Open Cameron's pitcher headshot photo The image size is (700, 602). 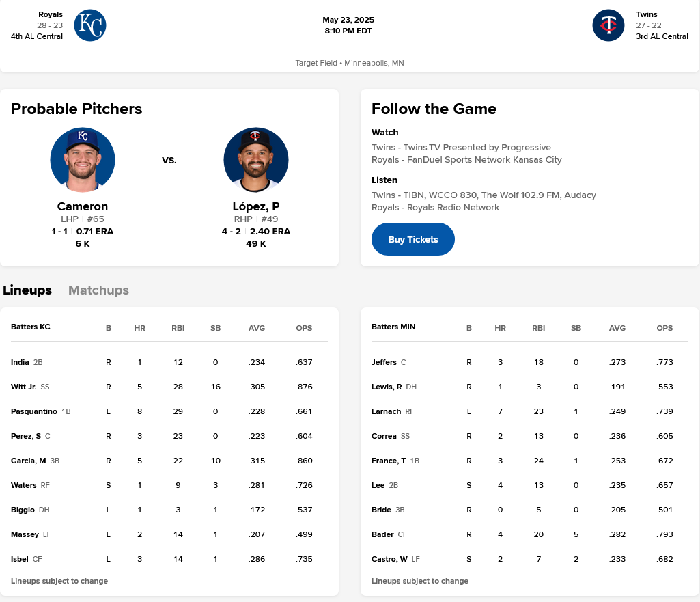pos(83,160)
